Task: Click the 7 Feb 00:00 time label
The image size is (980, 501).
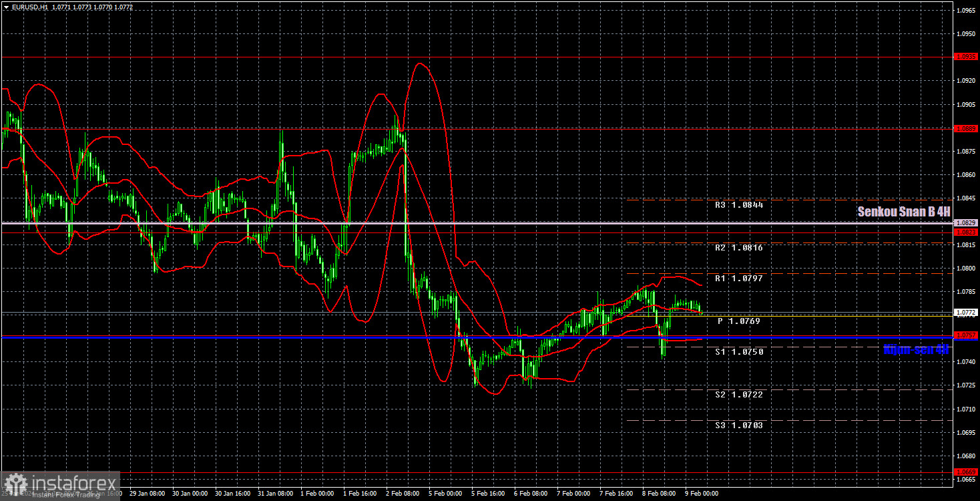Action: (x=573, y=494)
